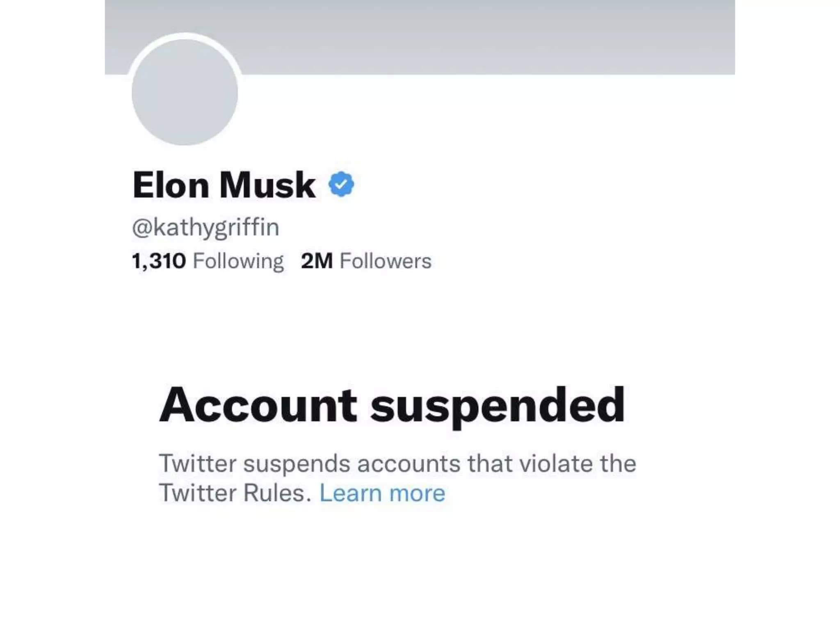Image resolution: width=840 pixels, height=630 pixels.
Task: Click the word "Account" in the heading
Action: [x=258, y=405]
